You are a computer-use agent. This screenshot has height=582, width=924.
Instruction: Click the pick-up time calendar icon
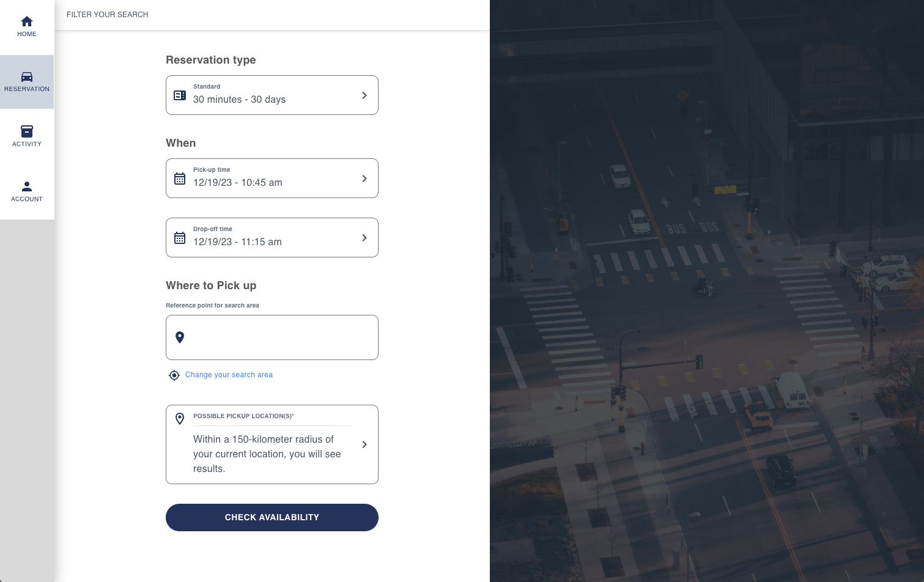180,179
